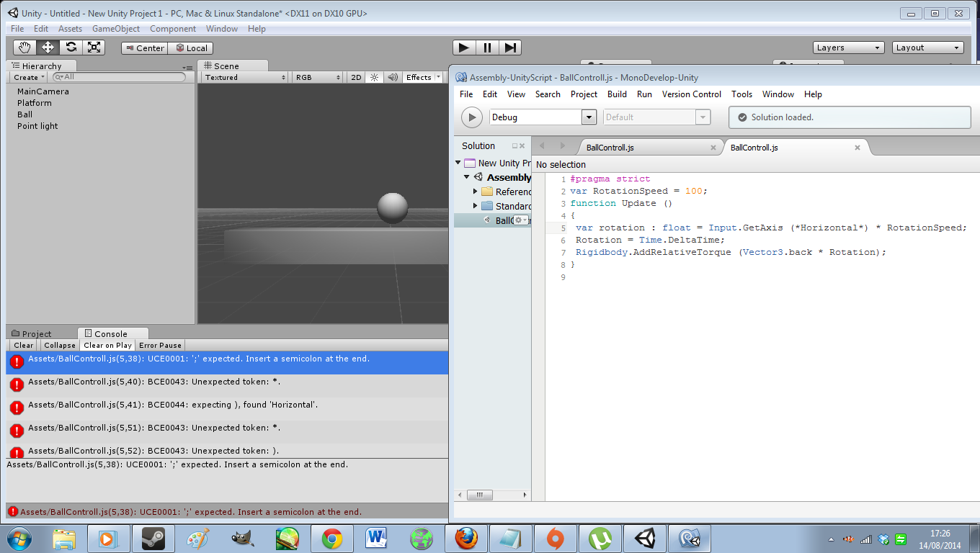Toggle the Scene view Effects button
The height and width of the screenshot is (553, 980).
click(419, 77)
